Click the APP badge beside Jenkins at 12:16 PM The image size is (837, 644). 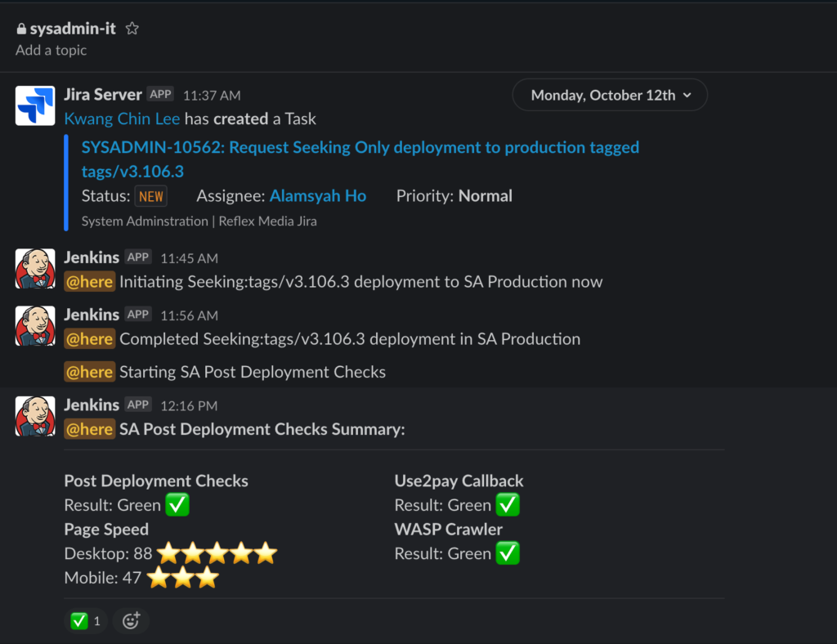pyautogui.click(x=138, y=405)
